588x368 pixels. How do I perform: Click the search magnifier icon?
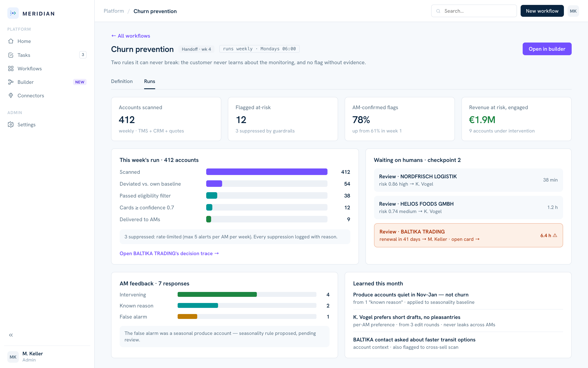tap(438, 11)
